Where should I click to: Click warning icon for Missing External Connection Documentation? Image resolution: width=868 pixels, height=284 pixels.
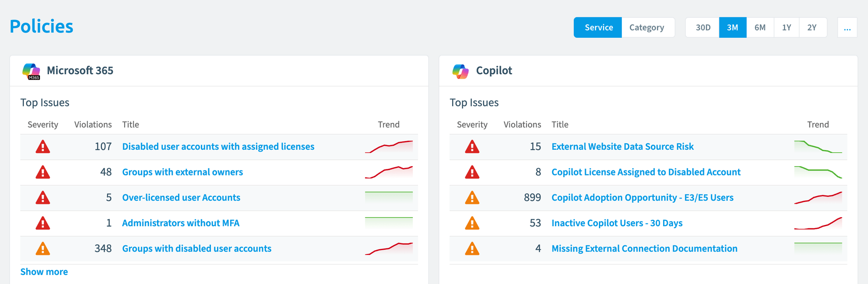[x=472, y=249]
